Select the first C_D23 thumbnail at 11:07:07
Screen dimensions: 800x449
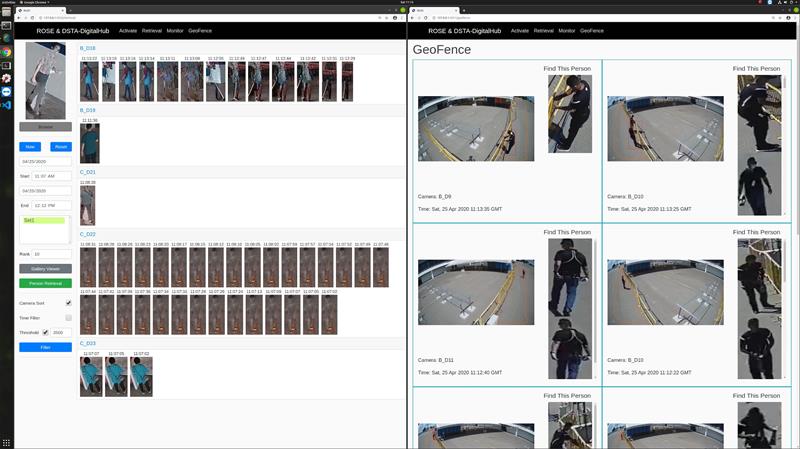click(91, 377)
